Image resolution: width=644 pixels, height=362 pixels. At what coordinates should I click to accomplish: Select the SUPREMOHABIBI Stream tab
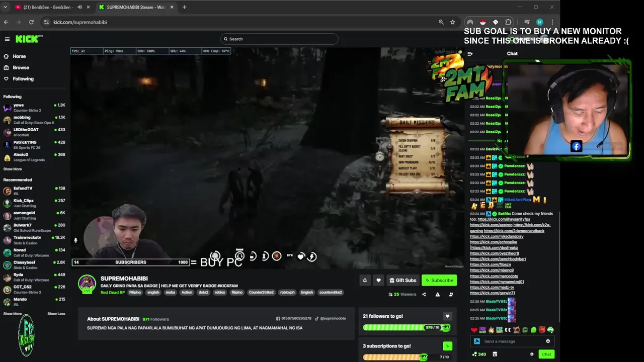click(x=136, y=7)
